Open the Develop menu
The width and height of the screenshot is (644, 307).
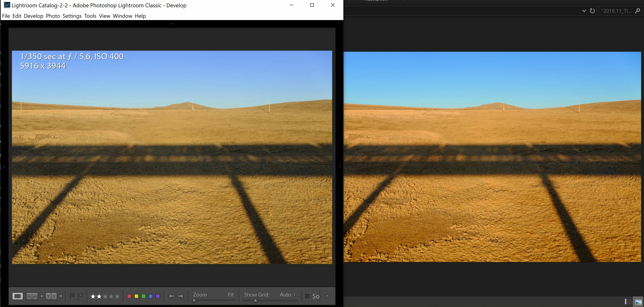[33, 16]
